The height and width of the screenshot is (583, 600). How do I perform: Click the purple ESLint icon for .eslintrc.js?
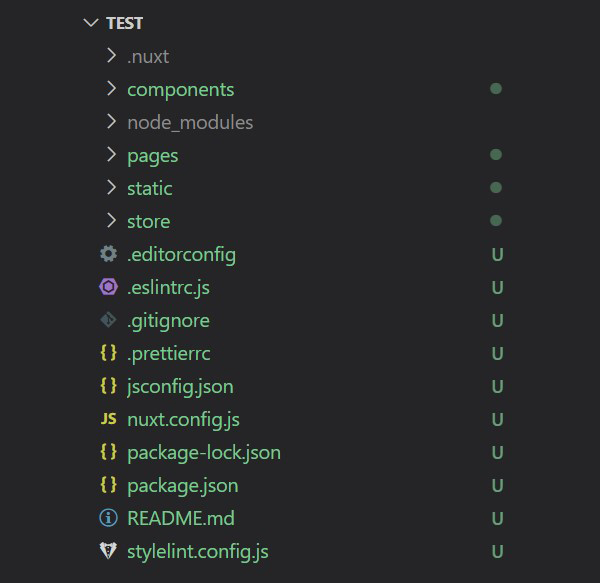tap(108, 287)
